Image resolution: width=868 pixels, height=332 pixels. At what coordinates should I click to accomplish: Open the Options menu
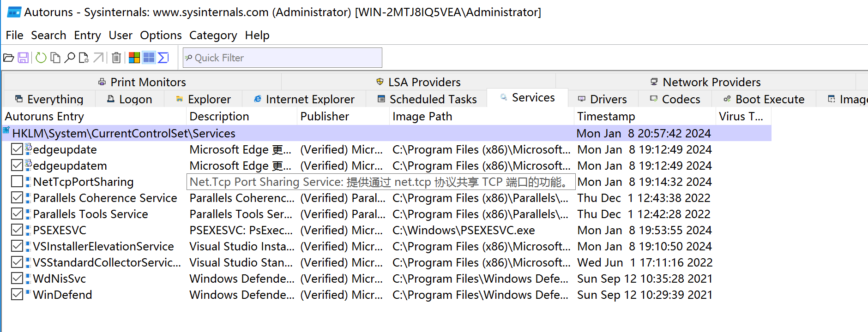click(x=161, y=36)
